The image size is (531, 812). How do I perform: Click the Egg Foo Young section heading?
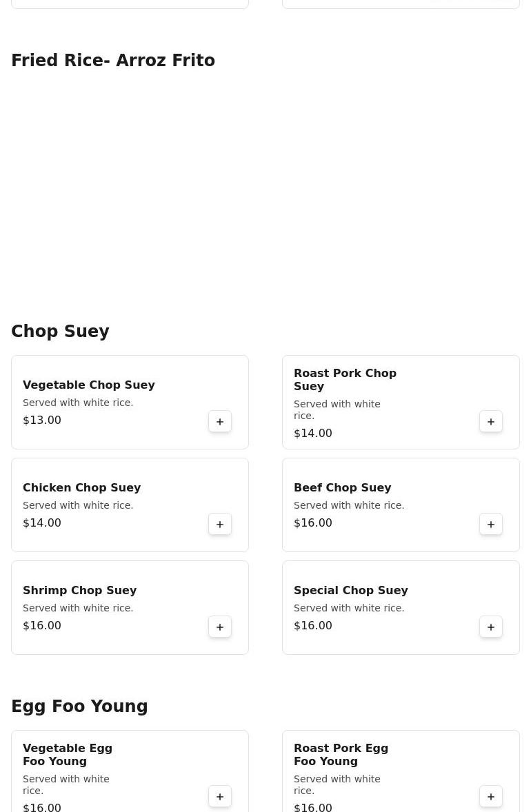point(79,707)
